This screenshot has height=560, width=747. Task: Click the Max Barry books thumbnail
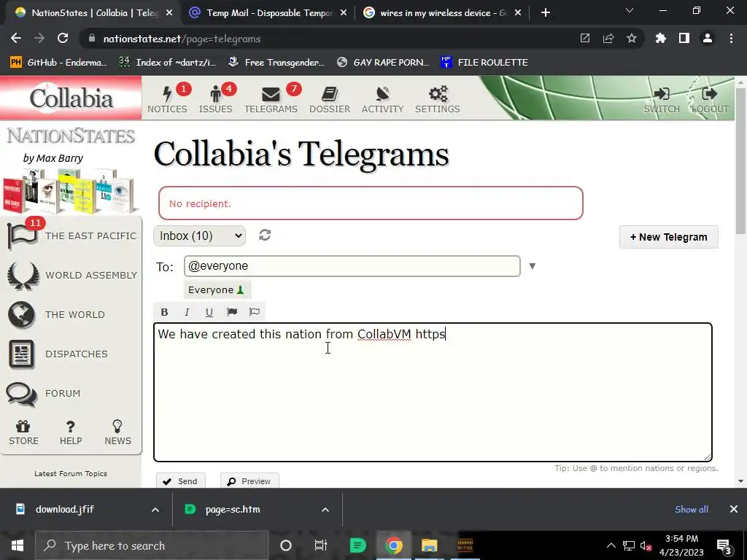(69, 192)
